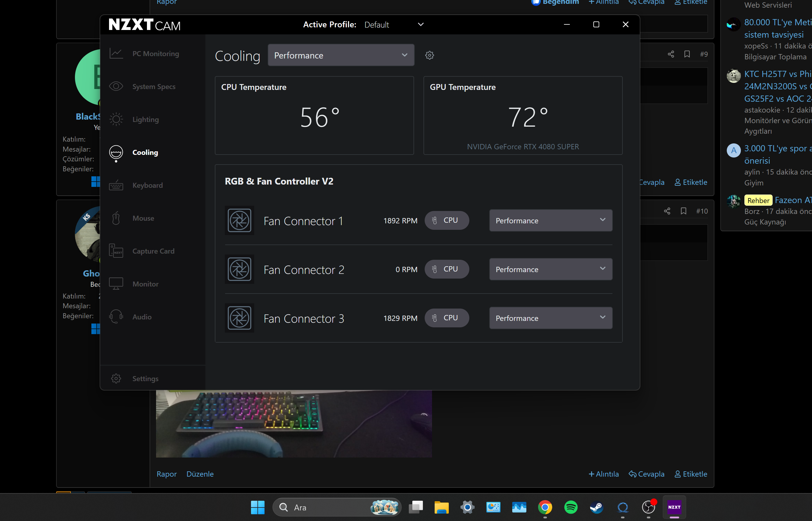Image resolution: width=812 pixels, height=521 pixels.
Task: Go to the PC Monitoring section
Action: pos(156,53)
